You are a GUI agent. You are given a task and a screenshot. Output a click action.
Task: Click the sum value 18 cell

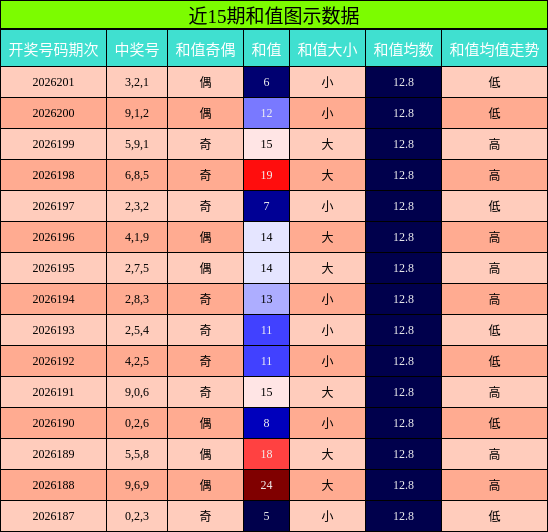pos(267,454)
